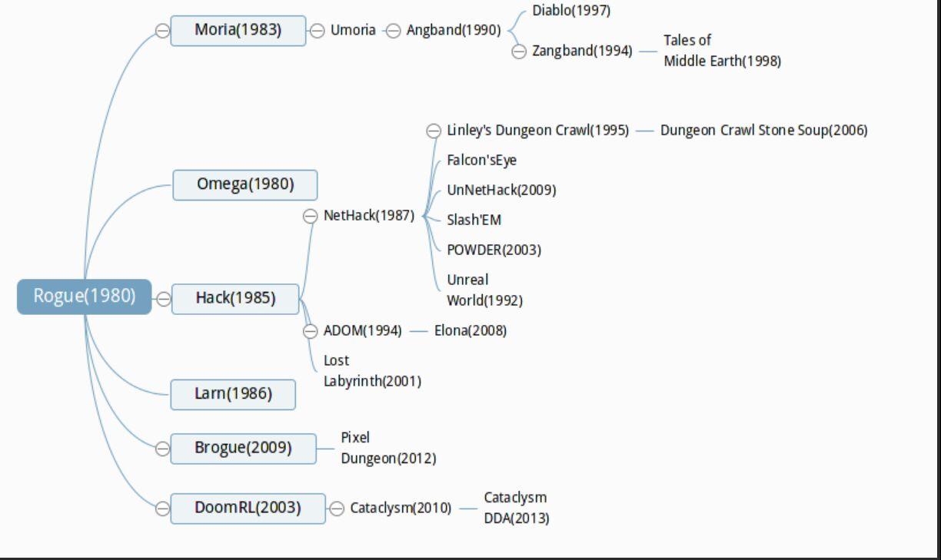The image size is (941, 560).
Task: Select the Lost Labyrinth(2001) topic
Action: point(372,371)
